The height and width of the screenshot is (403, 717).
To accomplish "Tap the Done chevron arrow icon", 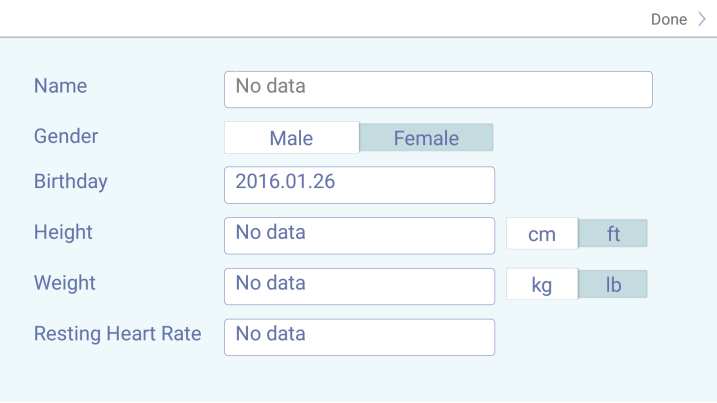I will [702, 19].
